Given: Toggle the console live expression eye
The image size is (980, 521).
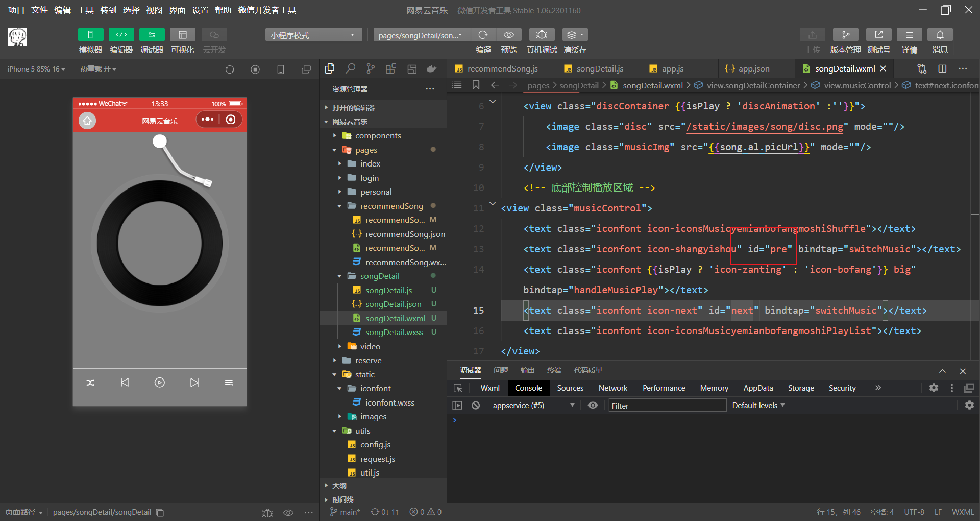Looking at the screenshot, I should pyautogui.click(x=593, y=406).
